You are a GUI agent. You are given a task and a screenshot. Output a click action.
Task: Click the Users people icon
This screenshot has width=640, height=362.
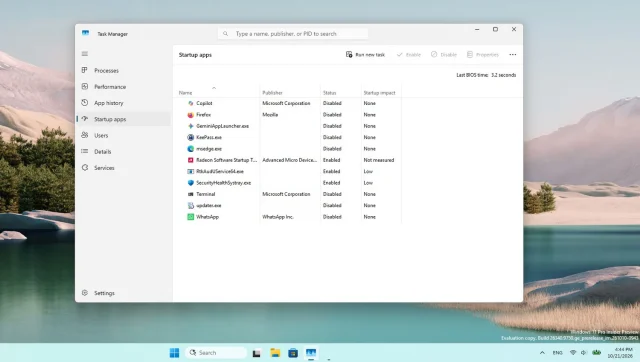(84, 135)
